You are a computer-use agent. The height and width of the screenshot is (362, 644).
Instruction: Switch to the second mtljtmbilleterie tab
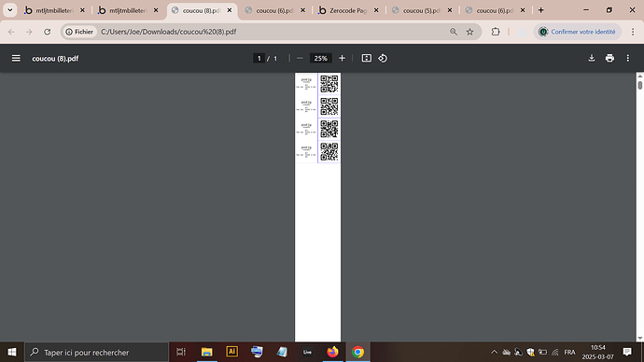128,10
